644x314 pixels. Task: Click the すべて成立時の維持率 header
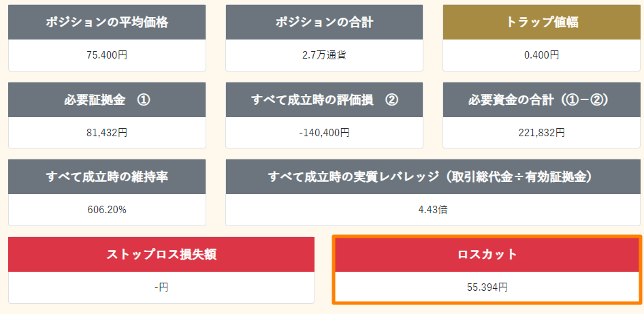click(107, 176)
